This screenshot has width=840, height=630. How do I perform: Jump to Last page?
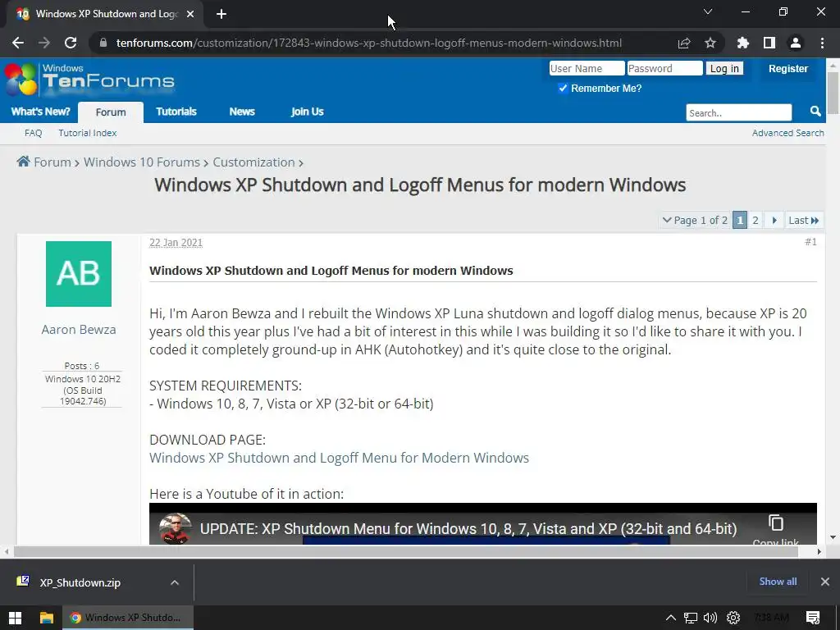click(804, 220)
